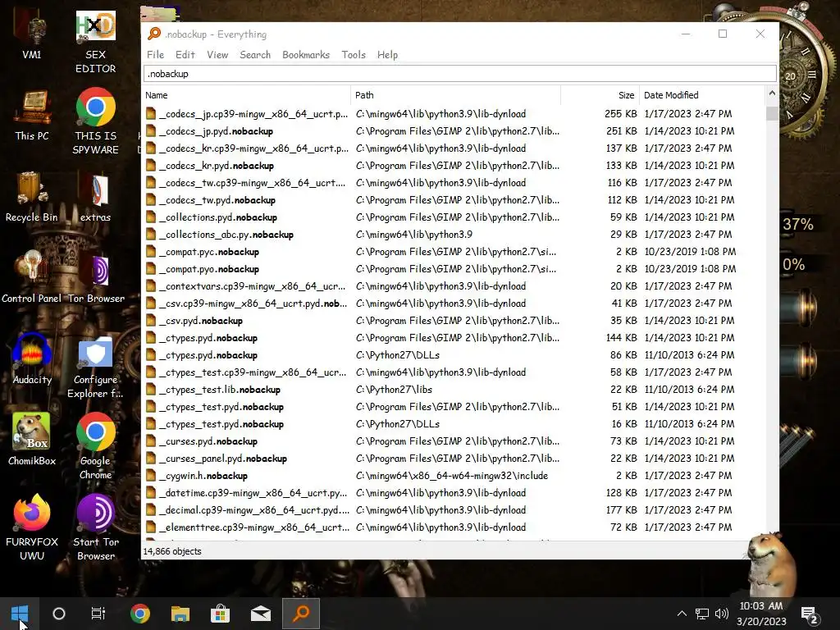
Task: Open the SEX EDITOR HxD desktop icon
Action: pos(95,42)
